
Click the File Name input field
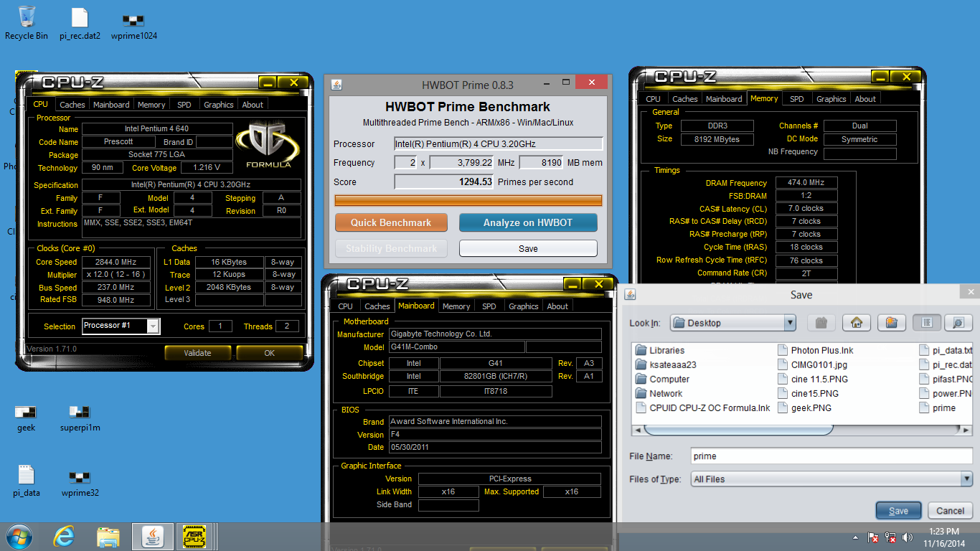(x=831, y=456)
